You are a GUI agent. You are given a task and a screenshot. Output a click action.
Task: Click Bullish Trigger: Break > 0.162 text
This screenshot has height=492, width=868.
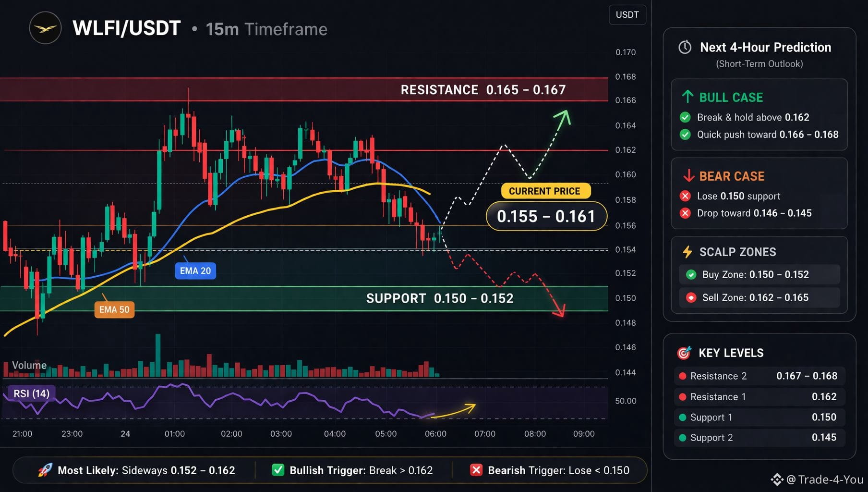click(361, 470)
